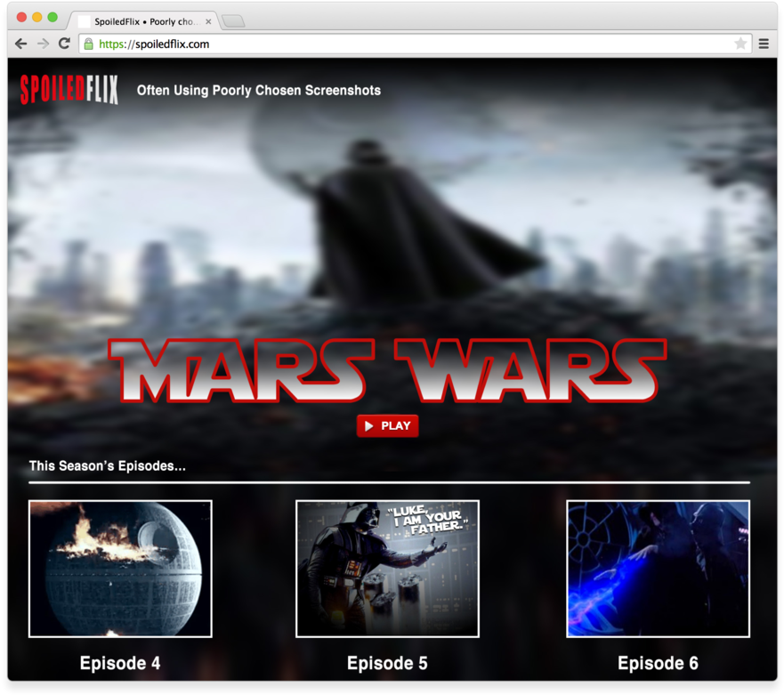Click the browser forward arrow

point(43,44)
